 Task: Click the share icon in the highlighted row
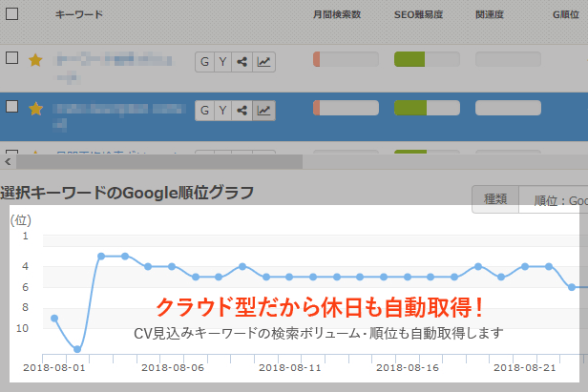(241, 111)
